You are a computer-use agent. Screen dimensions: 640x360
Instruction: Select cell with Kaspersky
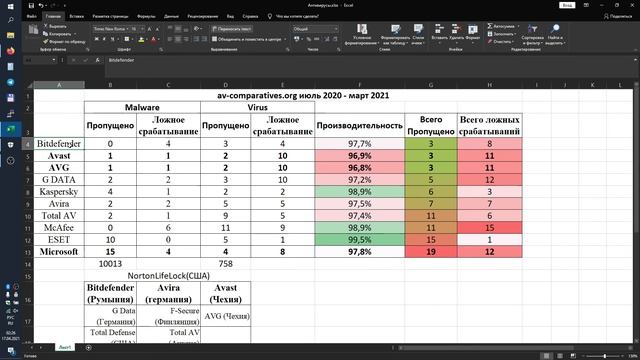click(59, 191)
